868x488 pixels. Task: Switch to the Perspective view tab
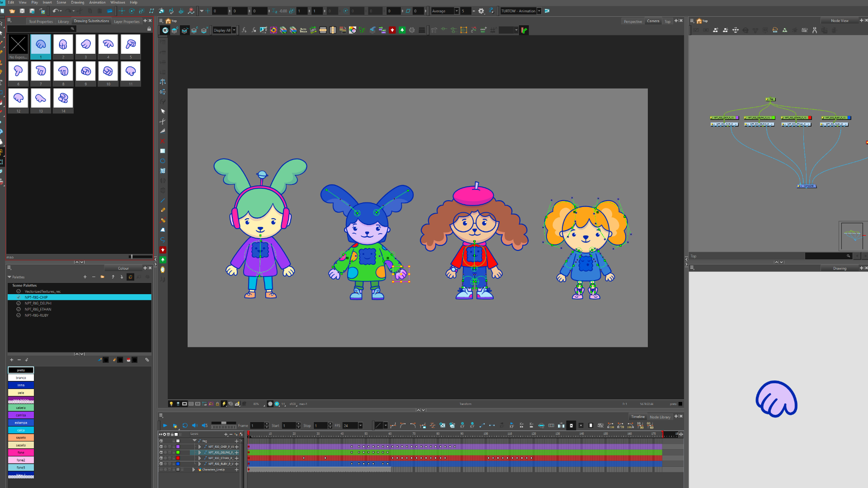click(632, 21)
